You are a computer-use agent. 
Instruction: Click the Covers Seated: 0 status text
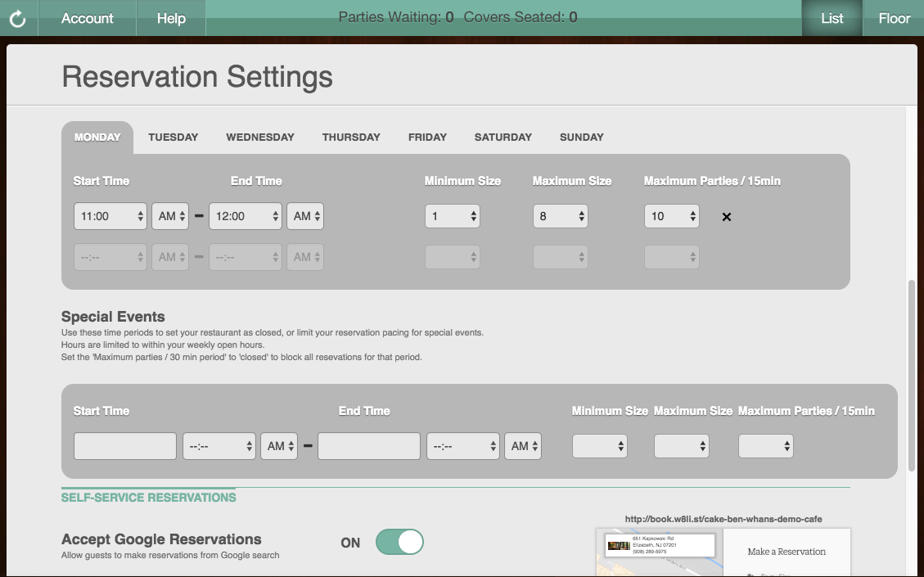pyautogui.click(x=521, y=18)
